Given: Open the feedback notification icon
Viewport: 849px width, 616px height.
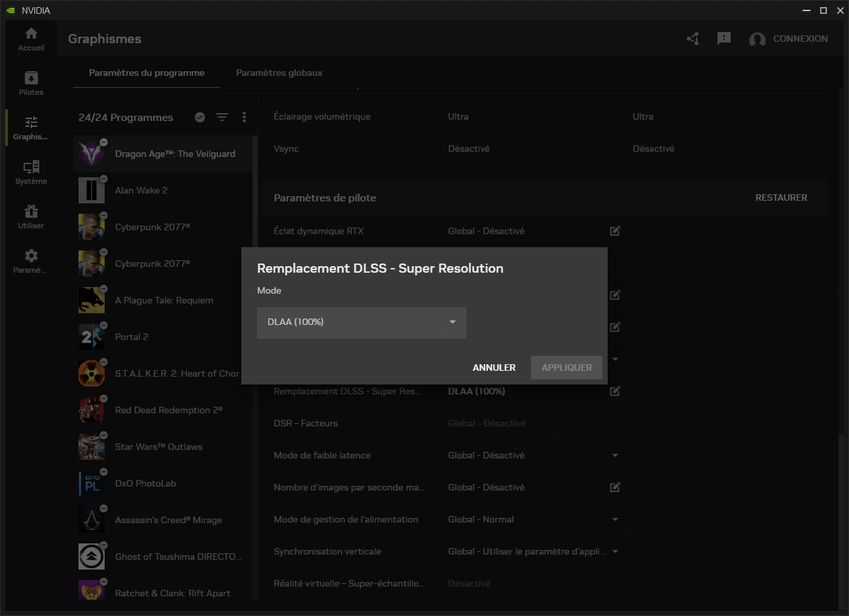Looking at the screenshot, I should 724,39.
